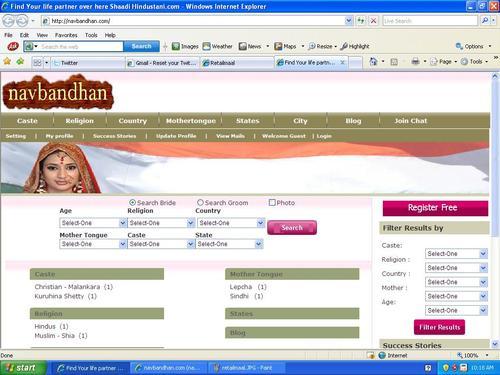
Task: Select the Search Bride radio button
Action: pos(132,203)
